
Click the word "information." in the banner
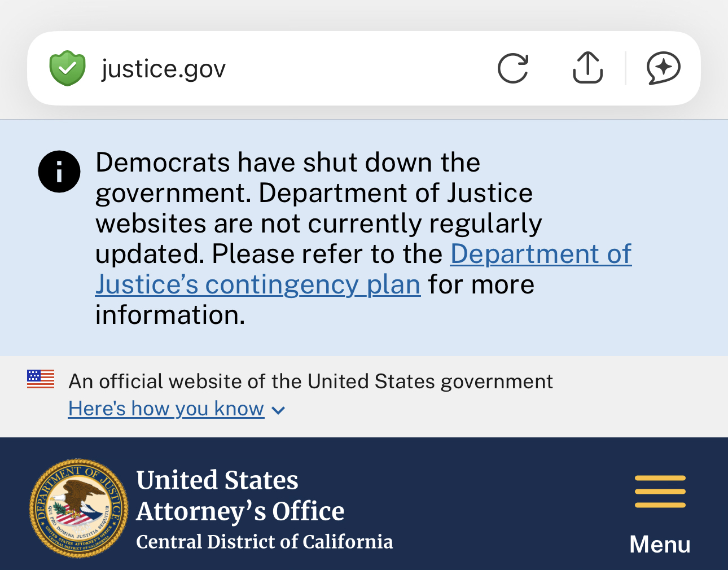(170, 315)
